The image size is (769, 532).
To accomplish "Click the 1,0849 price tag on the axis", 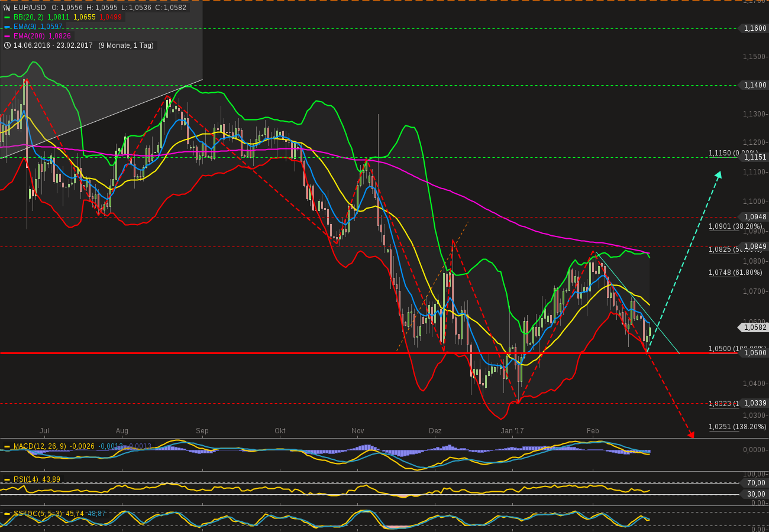I will pos(755,246).
